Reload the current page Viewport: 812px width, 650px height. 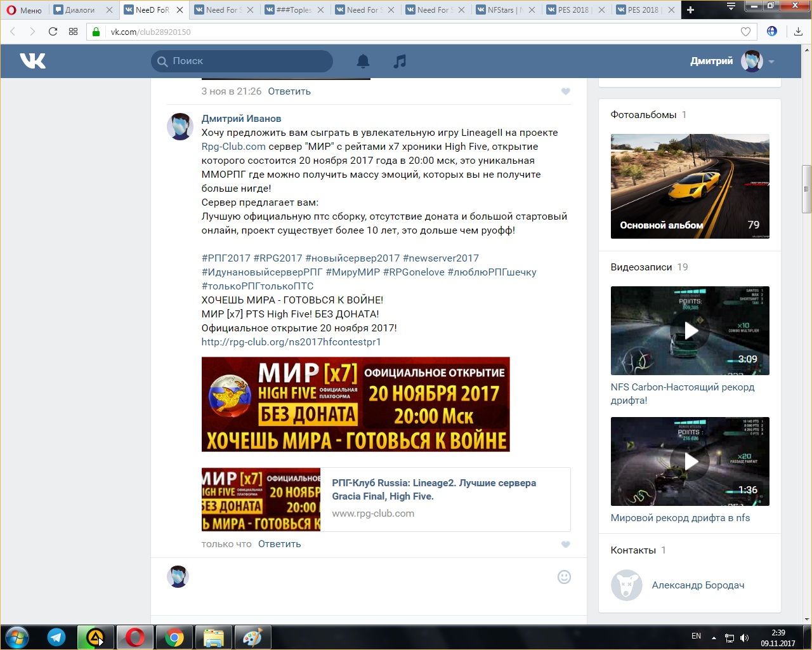pyautogui.click(x=53, y=32)
